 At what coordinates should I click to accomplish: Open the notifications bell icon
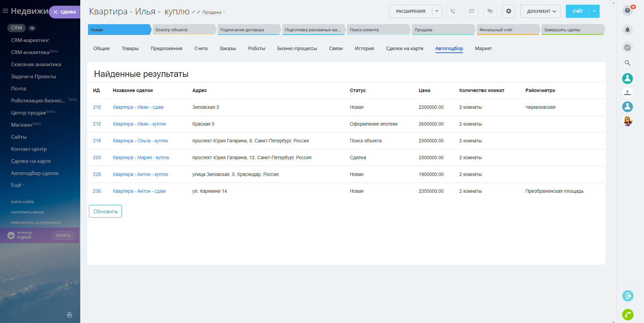(627, 30)
